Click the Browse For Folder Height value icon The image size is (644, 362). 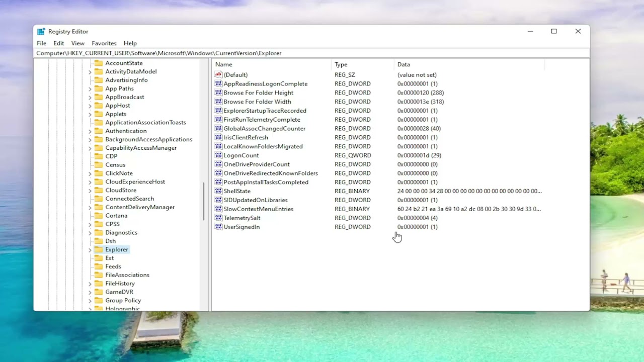218,93
